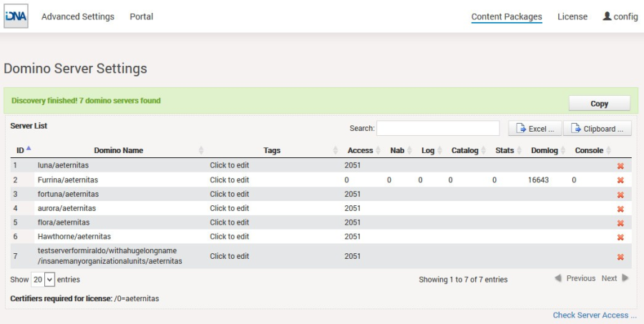The width and height of the screenshot is (644, 324).
Task: Click the long testserverformiraldo server name
Action: point(109,255)
